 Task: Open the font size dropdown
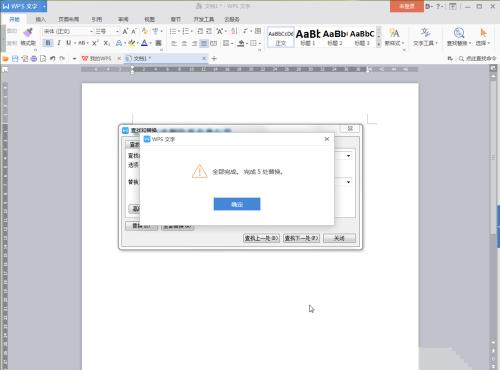point(117,31)
